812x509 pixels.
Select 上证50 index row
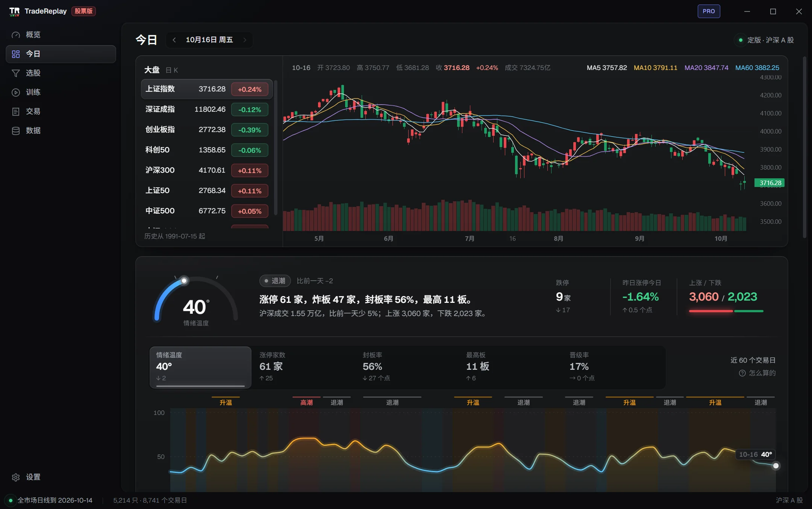point(207,191)
